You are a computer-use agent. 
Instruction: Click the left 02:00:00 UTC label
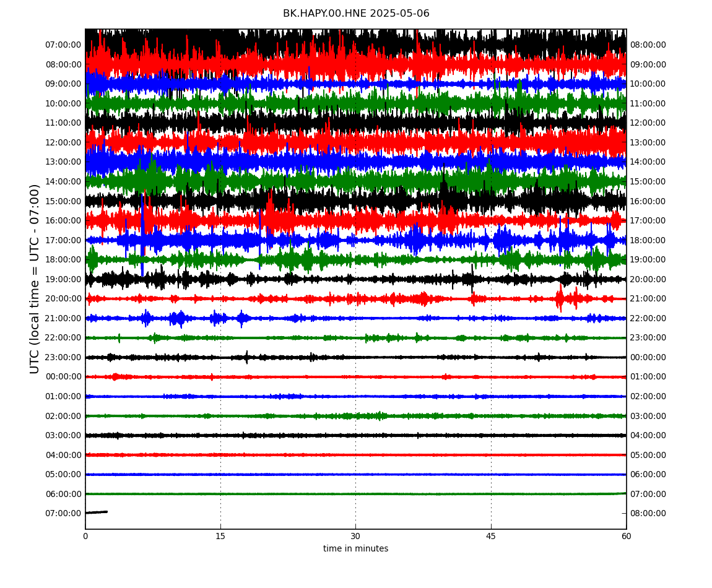pos(63,416)
